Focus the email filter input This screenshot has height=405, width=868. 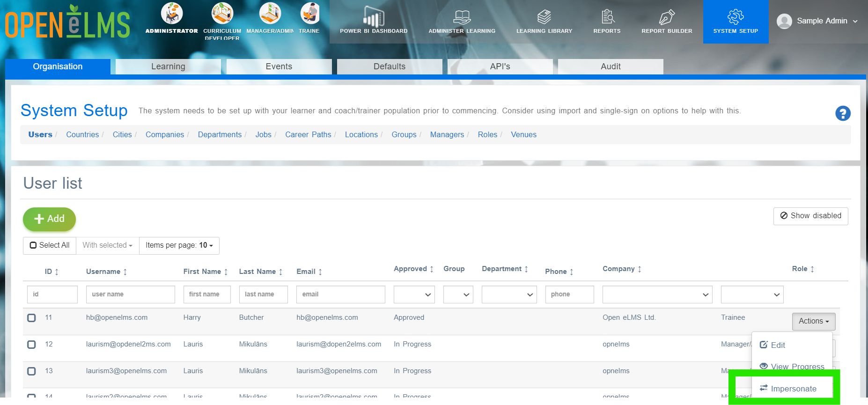coord(340,295)
